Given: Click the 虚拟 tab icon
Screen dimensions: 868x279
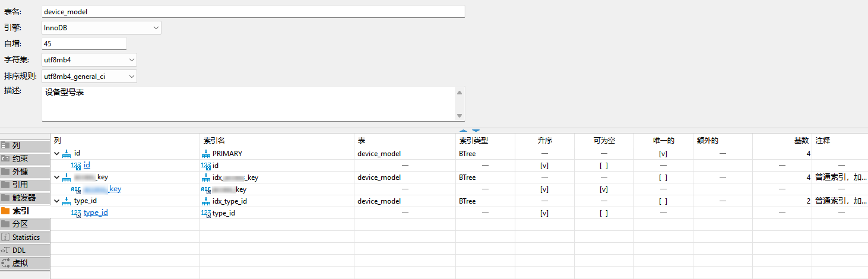Looking at the screenshot, I should (x=5, y=264).
